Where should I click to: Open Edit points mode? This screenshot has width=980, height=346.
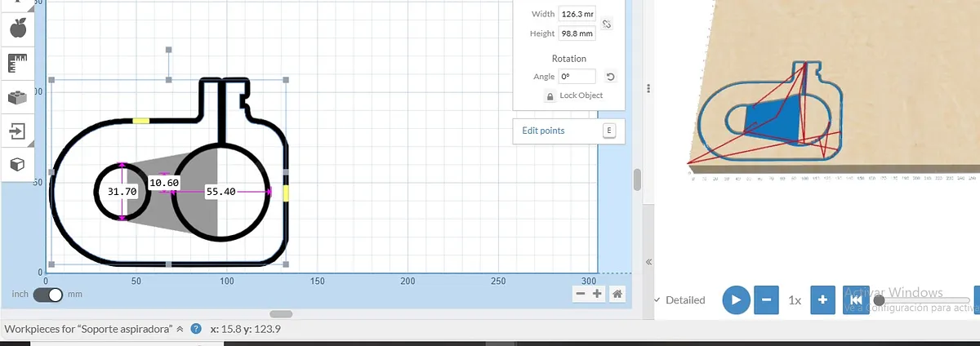tap(543, 131)
